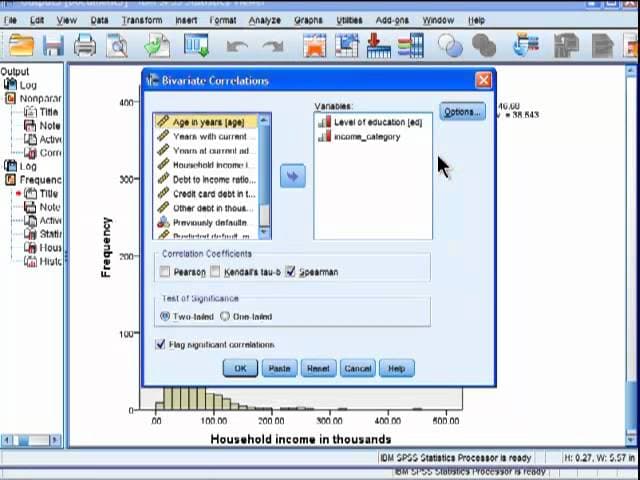Select Histogram item in outline pane
The width and height of the screenshot is (640, 480).
pos(43,261)
